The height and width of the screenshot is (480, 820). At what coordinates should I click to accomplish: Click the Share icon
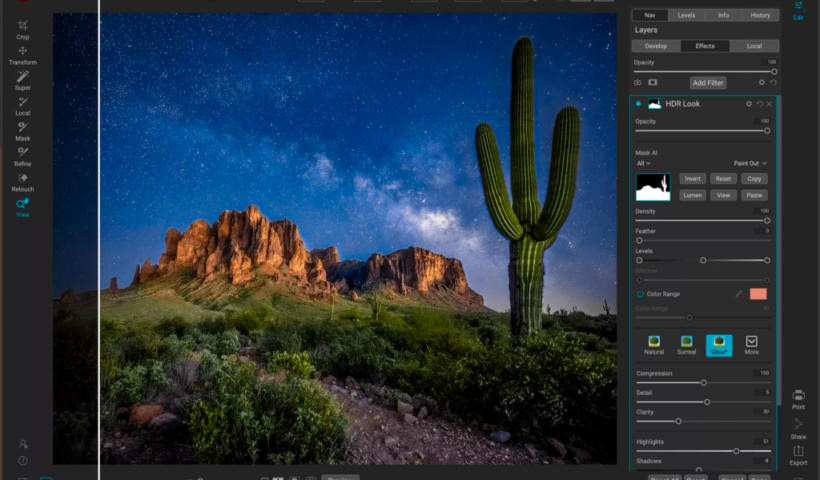(x=798, y=426)
